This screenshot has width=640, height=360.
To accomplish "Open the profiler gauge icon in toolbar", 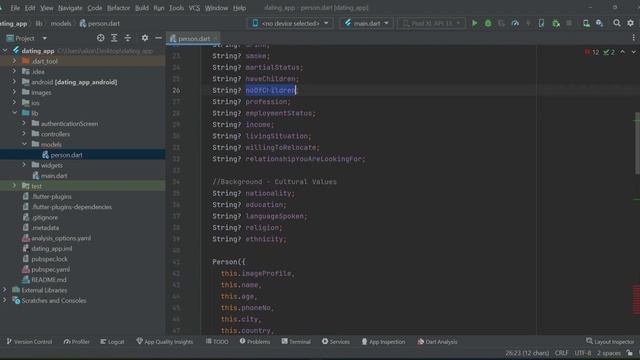I will pos(515,23).
